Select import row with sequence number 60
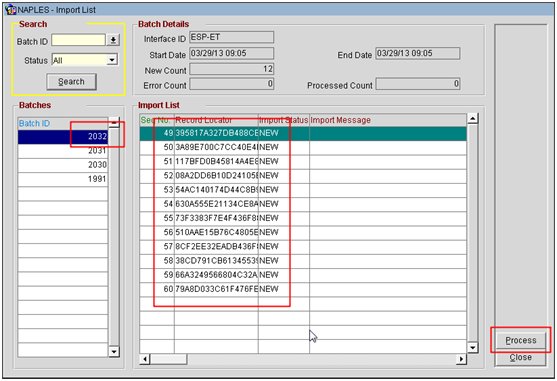The width and height of the screenshot is (557, 381). tap(303, 290)
